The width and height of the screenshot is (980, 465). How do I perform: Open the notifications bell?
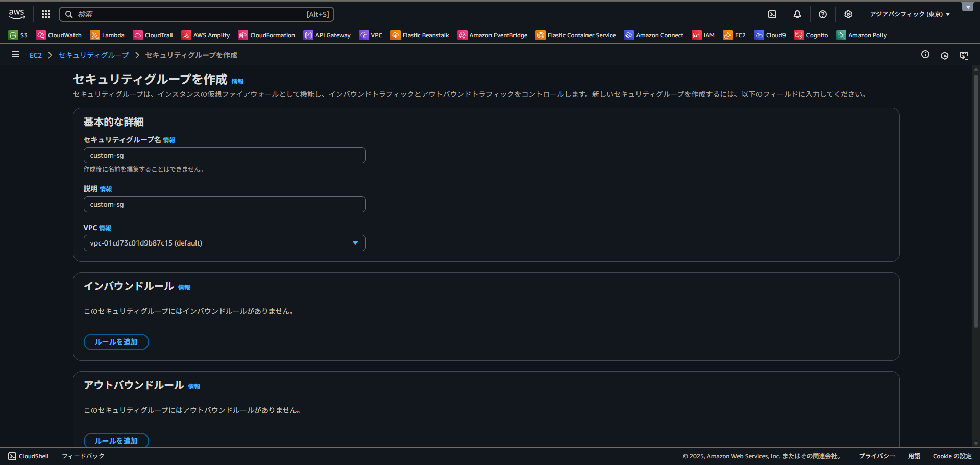tap(797, 14)
